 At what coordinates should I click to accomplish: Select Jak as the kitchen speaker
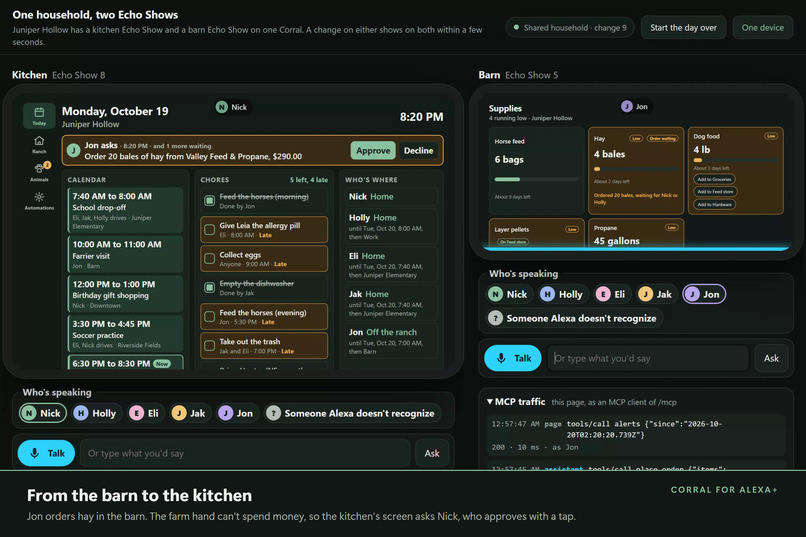click(x=189, y=413)
